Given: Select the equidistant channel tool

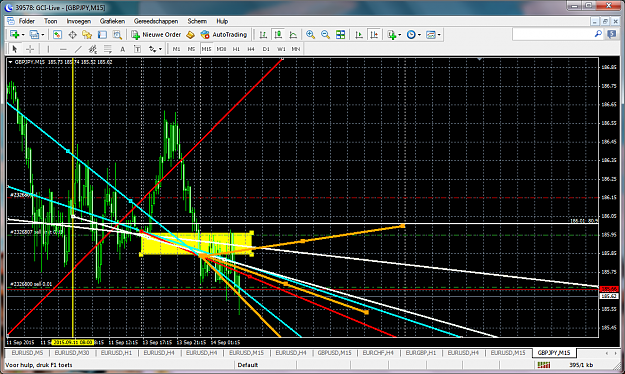Looking at the screenshot, I should (x=93, y=49).
